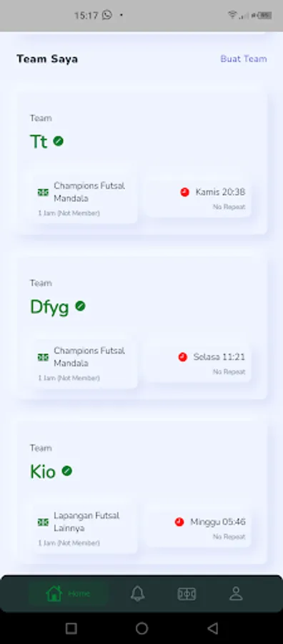The width and height of the screenshot is (283, 644).
Task: Open the Tt team card
Action: tap(142, 163)
